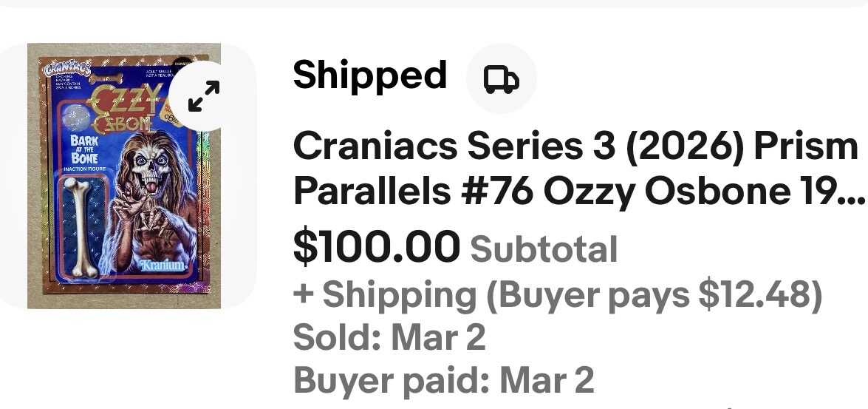The height and width of the screenshot is (409, 868).
Task: Click the "Sold: Mar 2" date
Action: [389, 337]
